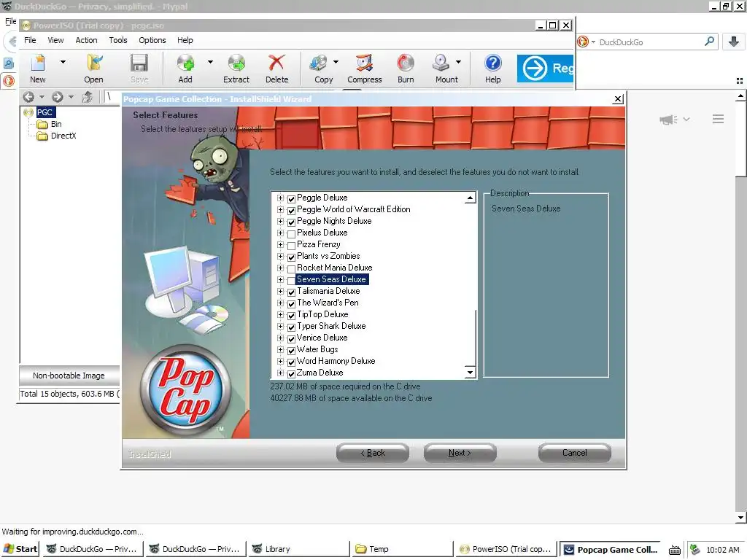Uncheck Talismania Deluxe checkbox
Screen dimensions: 747x560
tap(292, 292)
